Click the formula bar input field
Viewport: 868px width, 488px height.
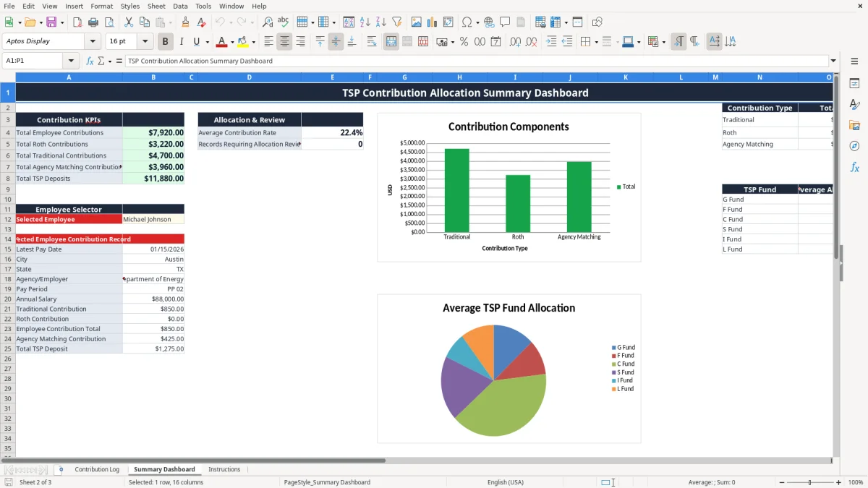(476, 61)
